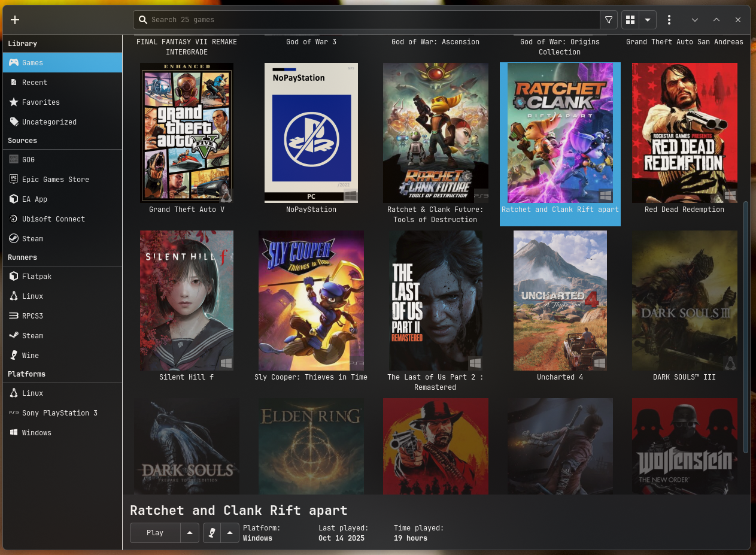The width and height of the screenshot is (756, 555).
Task: Click the Linux penguin icon under Runners
Action: (14, 296)
